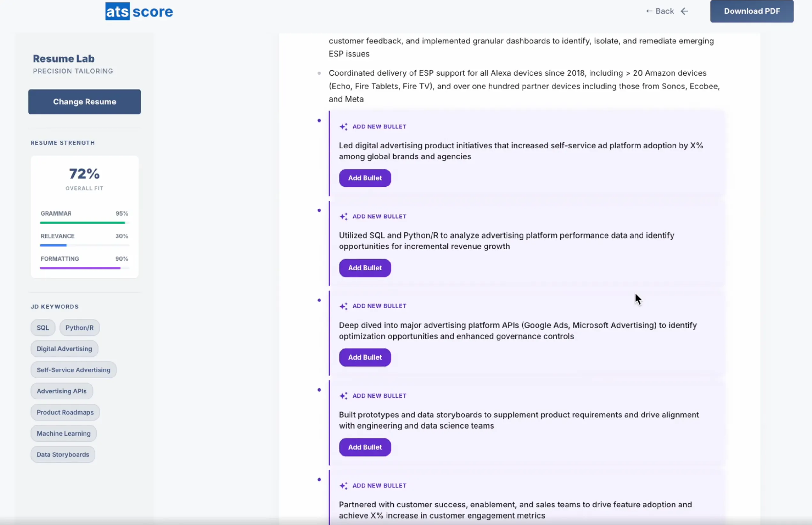Click the Deep dived into advertising APIs text
Viewport: 812px width, 525px height.
(518, 331)
